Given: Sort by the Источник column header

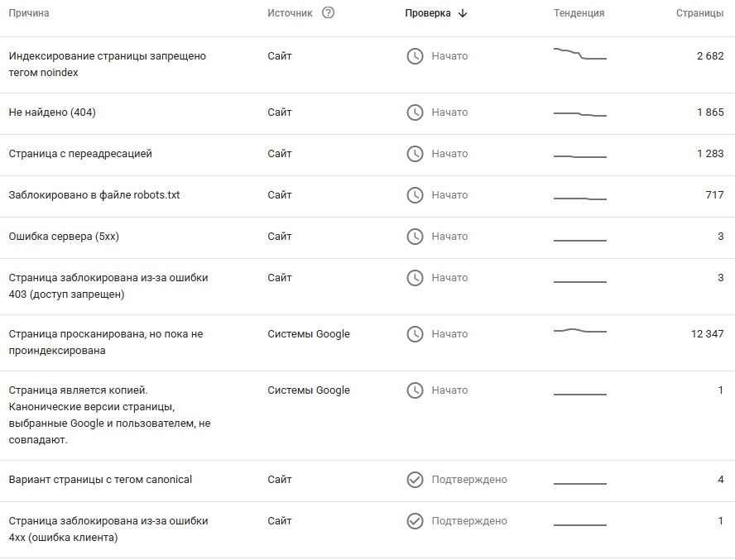Looking at the screenshot, I should tap(290, 13).
